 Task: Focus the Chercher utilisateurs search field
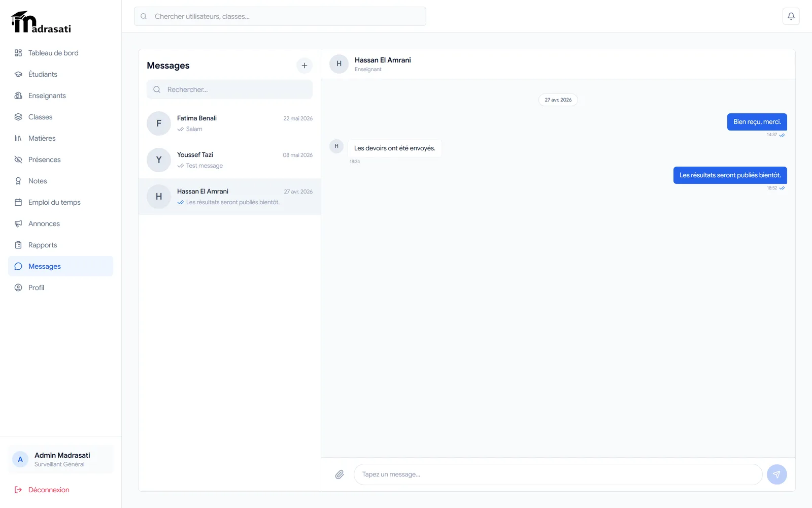280,16
